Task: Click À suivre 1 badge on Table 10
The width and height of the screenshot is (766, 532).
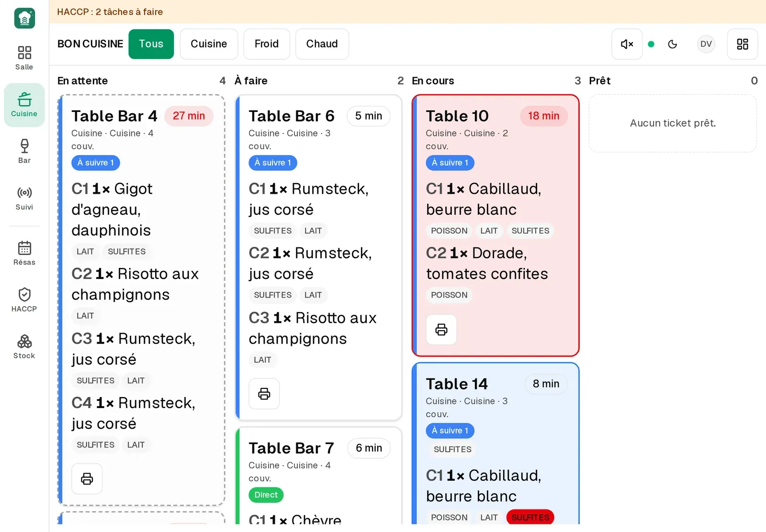Action: coord(450,163)
